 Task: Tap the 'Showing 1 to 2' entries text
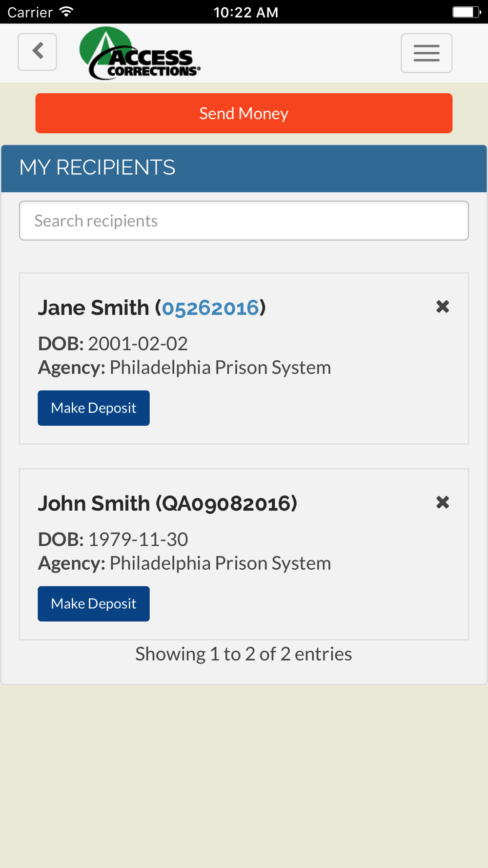(244, 654)
